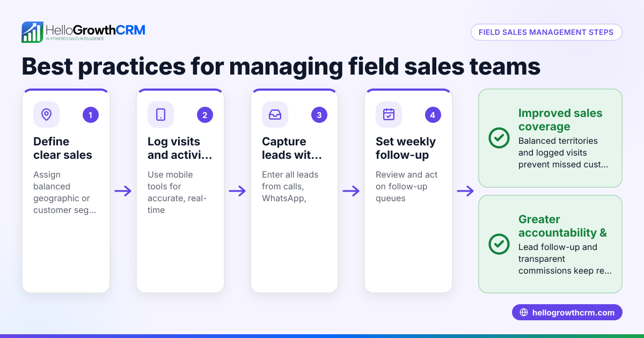644x338 pixels.
Task: Click the "Use mobile tools for accurate" description
Action: 177,193
